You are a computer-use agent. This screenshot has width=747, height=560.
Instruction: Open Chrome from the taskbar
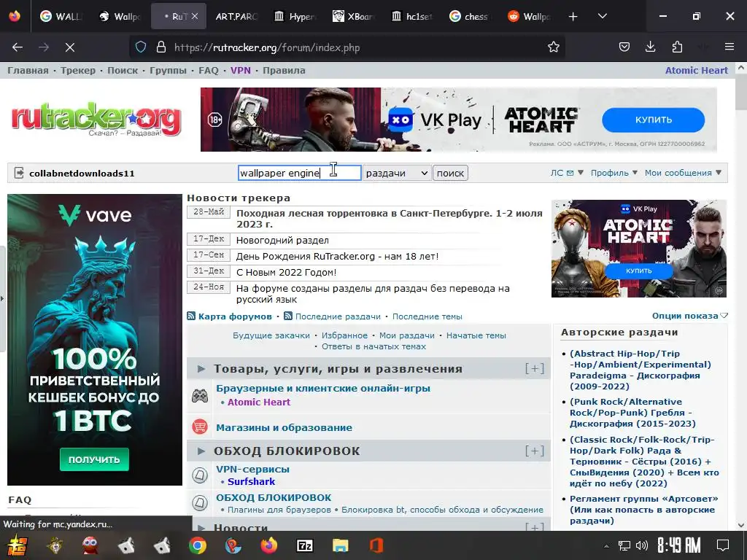point(197,545)
